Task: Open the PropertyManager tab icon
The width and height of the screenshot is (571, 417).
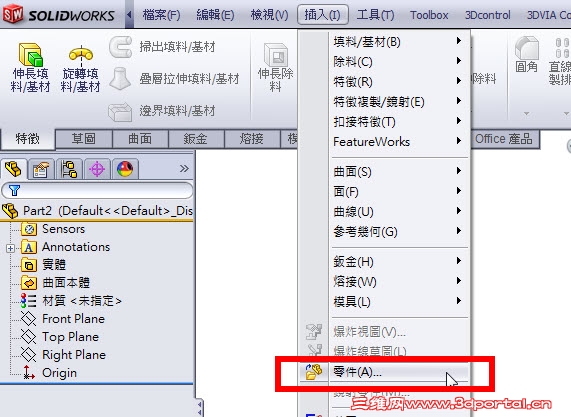Action: tap(41, 169)
